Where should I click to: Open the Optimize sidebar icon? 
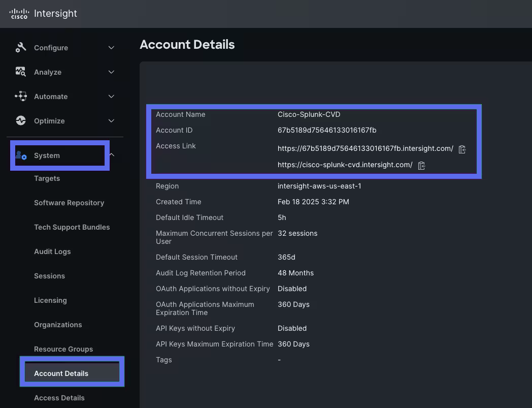[x=20, y=120]
